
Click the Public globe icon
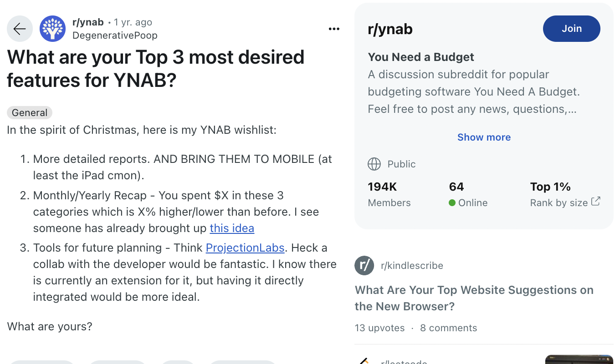tap(374, 164)
